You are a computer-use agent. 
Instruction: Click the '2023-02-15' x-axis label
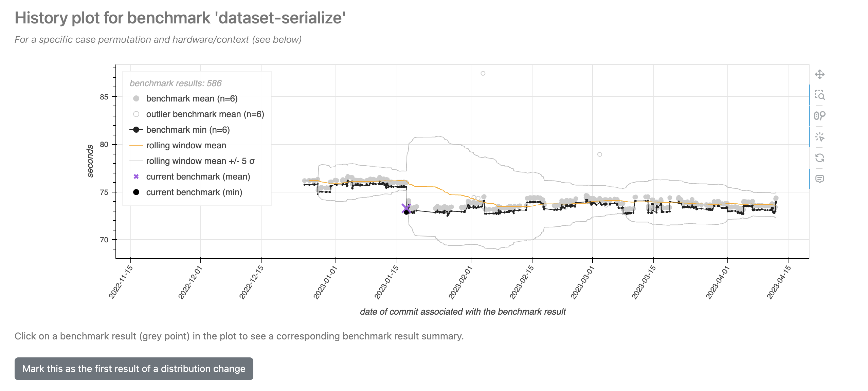522,282
